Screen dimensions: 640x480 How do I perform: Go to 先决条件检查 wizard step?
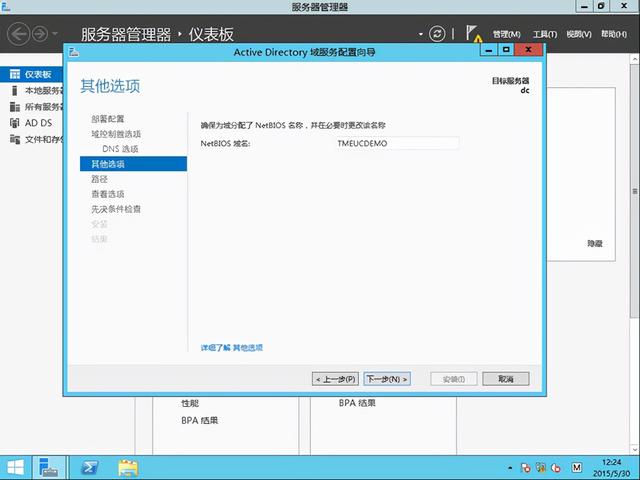click(x=116, y=209)
